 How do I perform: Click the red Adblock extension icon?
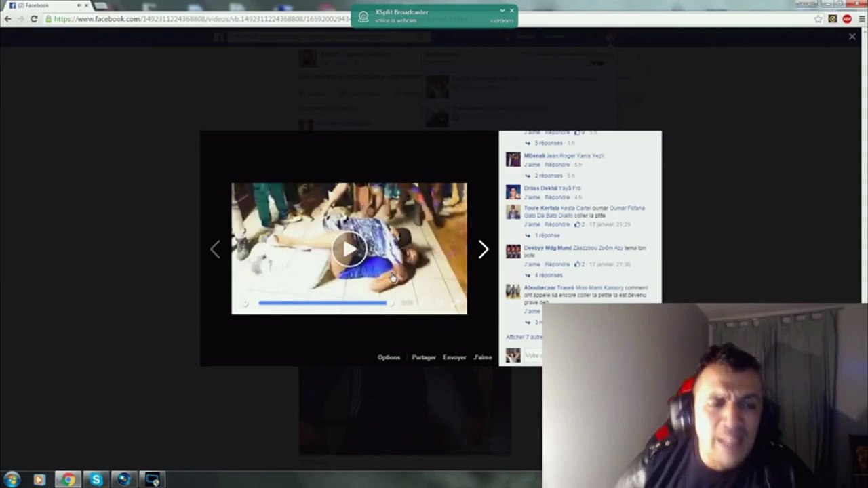847,19
